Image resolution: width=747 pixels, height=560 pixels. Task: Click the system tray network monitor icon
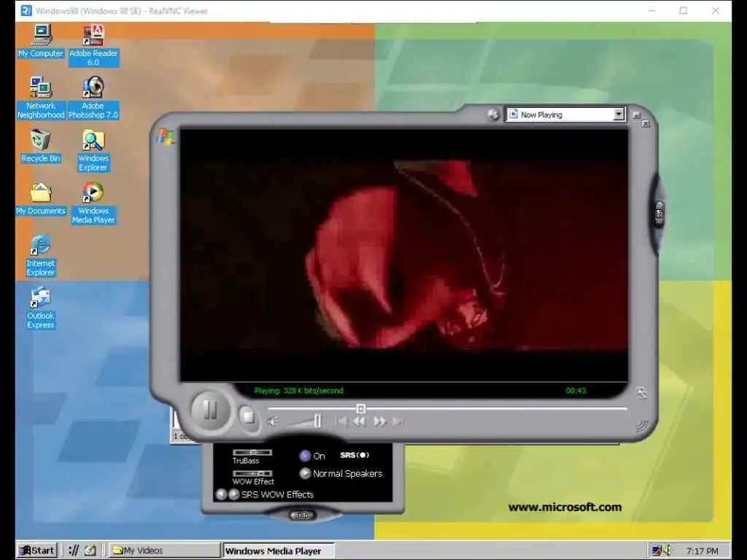coord(657,551)
